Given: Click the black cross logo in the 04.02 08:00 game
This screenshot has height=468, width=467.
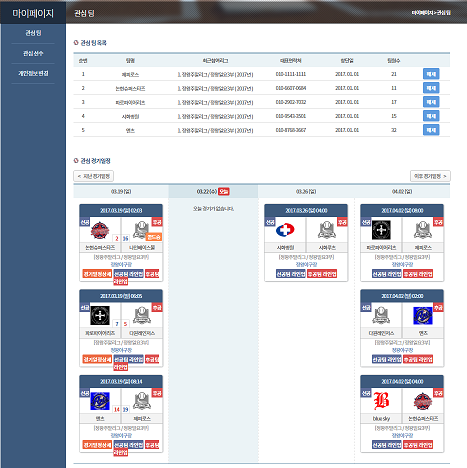Looking at the screenshot, I should (x=381, y=230).
